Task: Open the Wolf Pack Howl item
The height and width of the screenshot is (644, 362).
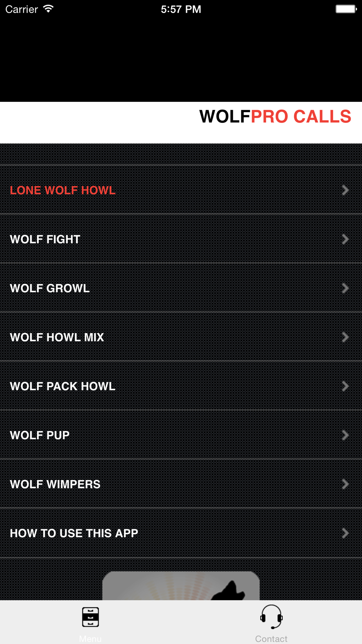Action: 181,386
